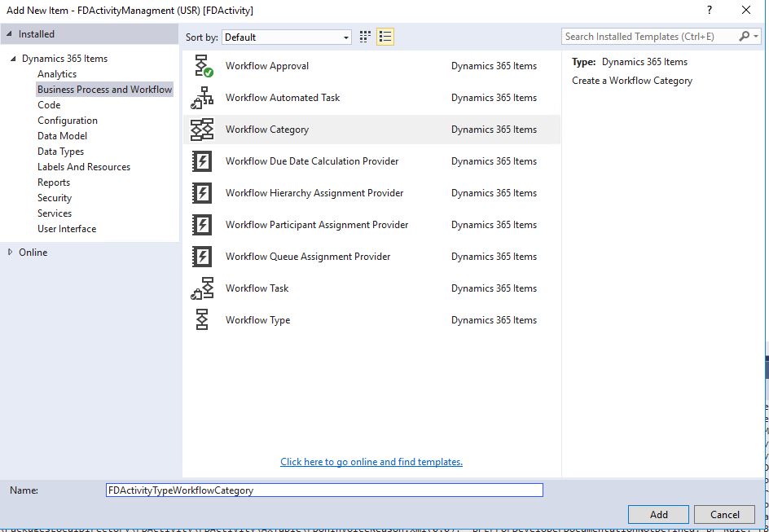The image size is (769, 532).
Task: Select the Labels And Resources category
Action: coord(84,167)
